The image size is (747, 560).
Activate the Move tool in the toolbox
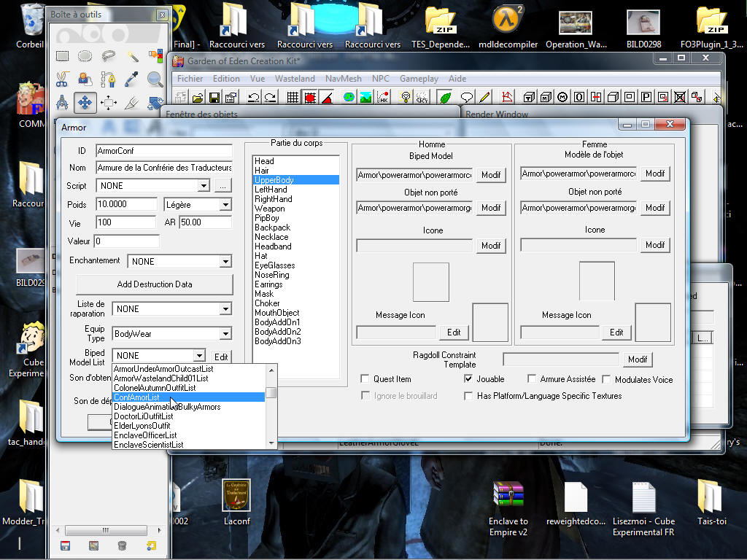click(85, 102)
